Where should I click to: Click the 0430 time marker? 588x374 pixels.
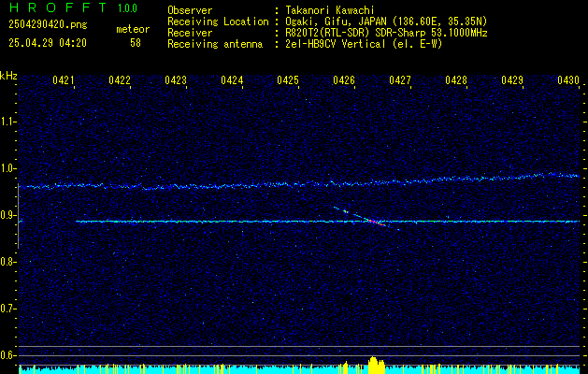tap(568, 80)
